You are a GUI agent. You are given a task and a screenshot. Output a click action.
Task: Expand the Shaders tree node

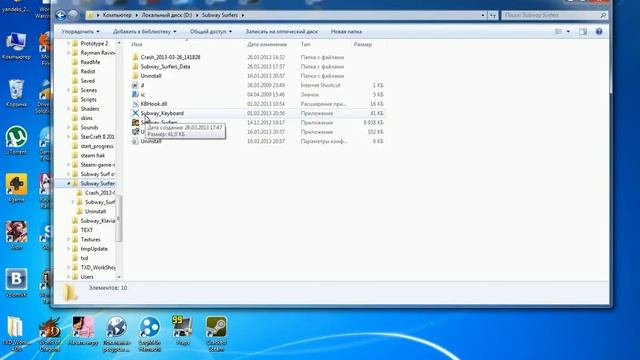click(x=69, y=109)
